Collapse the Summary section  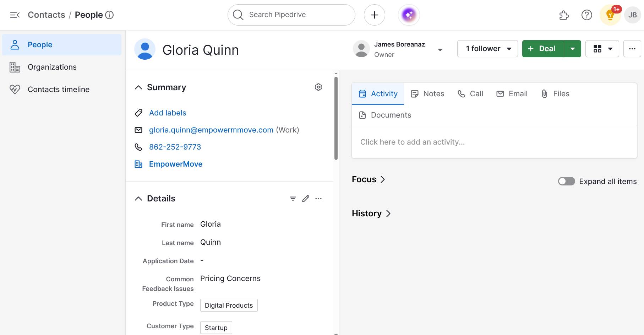pyautogui.click(x=138, y=87)
